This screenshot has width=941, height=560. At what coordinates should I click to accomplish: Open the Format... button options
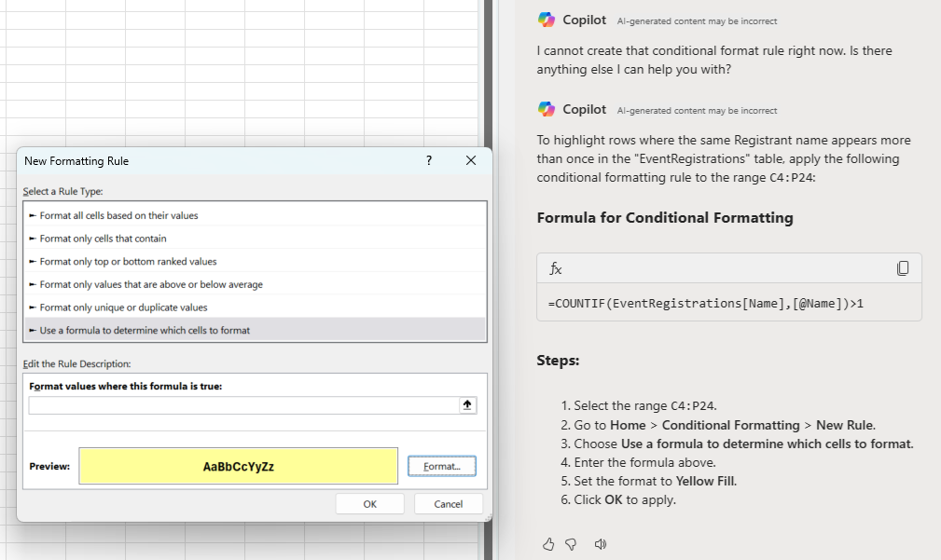pyautogui.click(x=442, y=466)
